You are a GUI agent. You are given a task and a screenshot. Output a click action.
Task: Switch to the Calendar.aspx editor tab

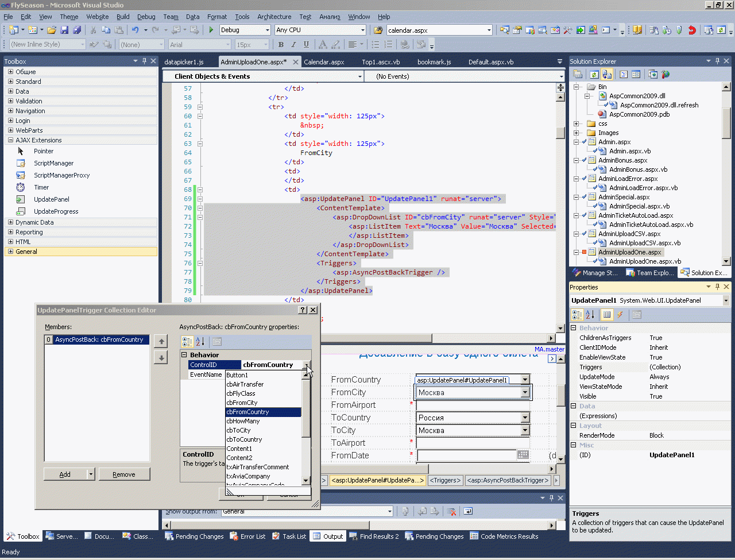pyautogui.click(x=324, y=62)
